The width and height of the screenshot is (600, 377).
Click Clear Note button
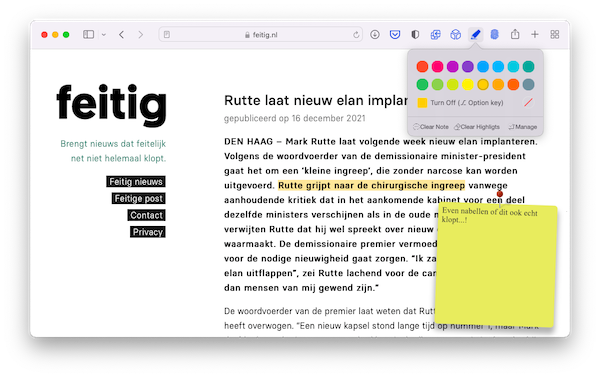pyautogui.click(x=431, y=127)
